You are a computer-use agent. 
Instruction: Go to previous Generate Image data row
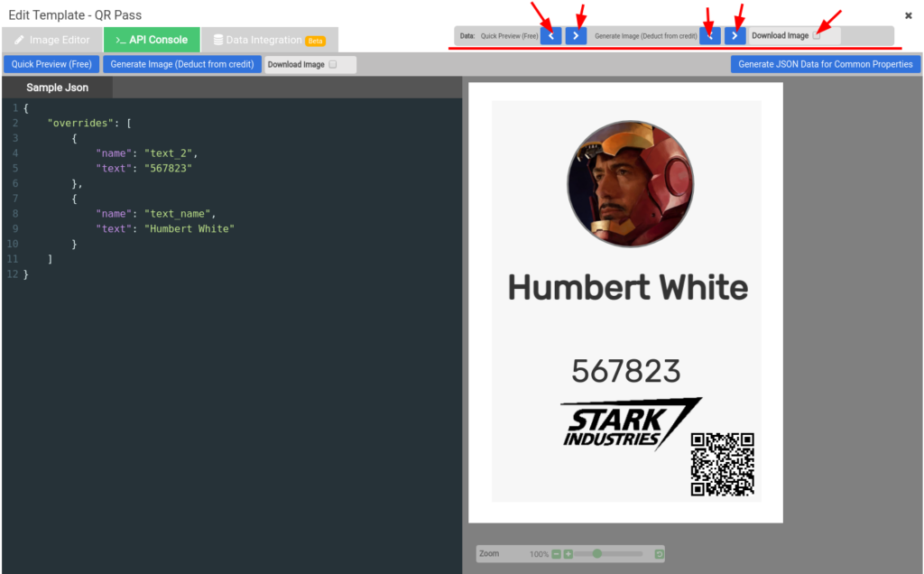pyautogui.click(x=710, y=36)
